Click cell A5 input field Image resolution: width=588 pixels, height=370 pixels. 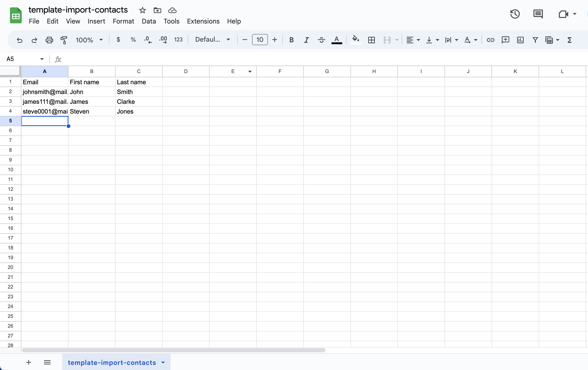coord(44,121)
